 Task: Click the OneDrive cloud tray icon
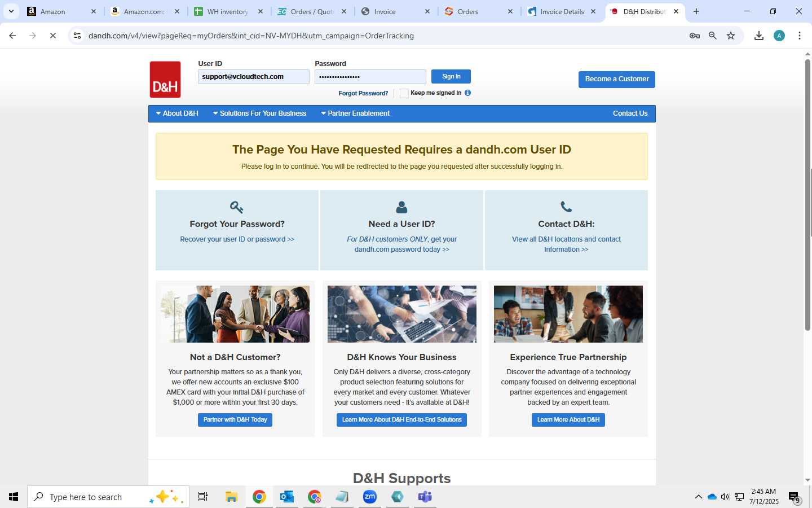click(x=712, y=497)
